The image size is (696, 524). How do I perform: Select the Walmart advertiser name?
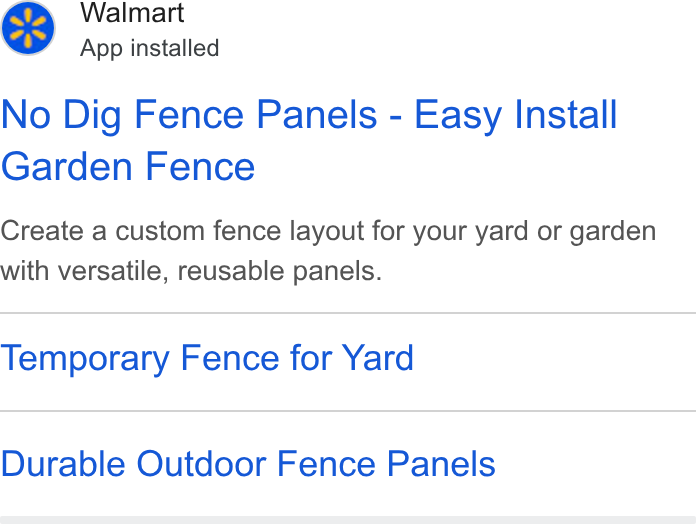tap(132, 12)
